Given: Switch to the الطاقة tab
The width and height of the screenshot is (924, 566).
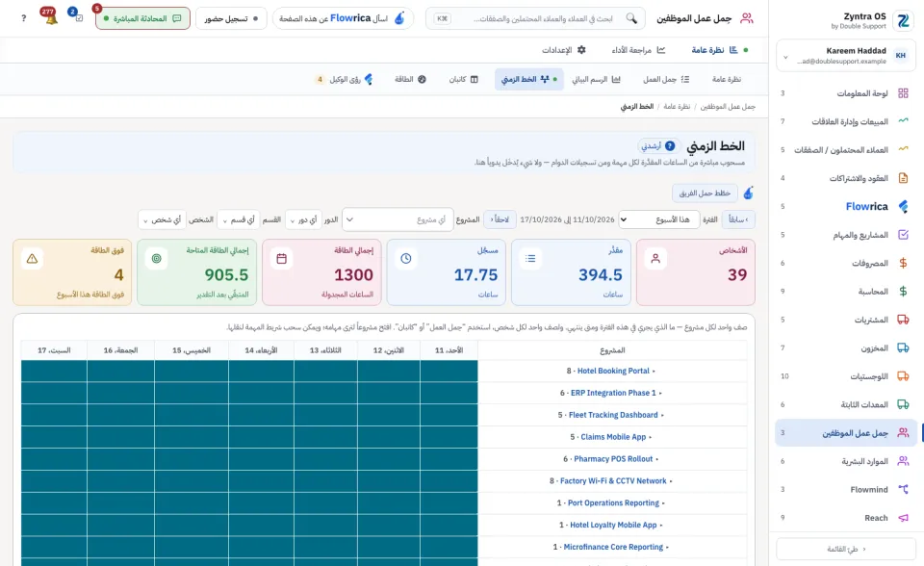Looking at the screenshot, I should coord(410,79).
